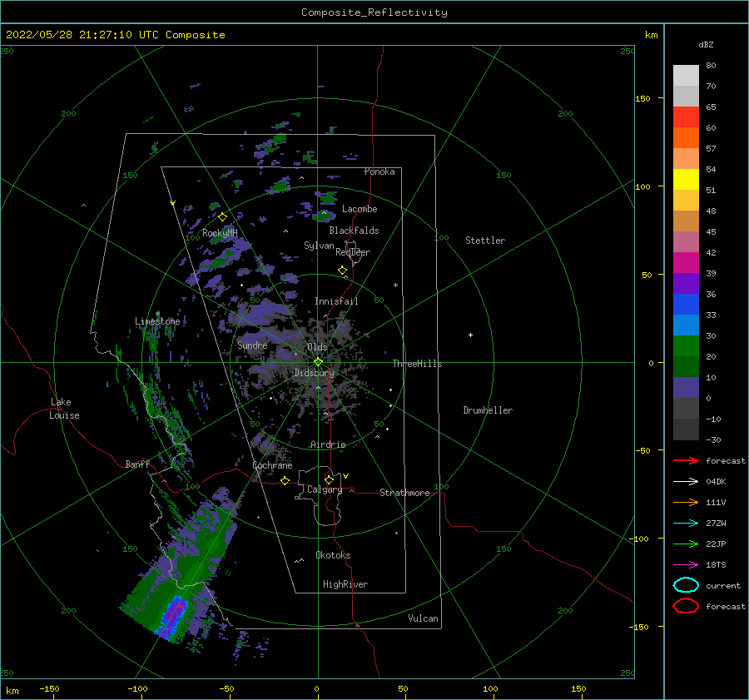This screenshot has height=700, width=749.
Task: Select the orange 60-57 dBZ swatch
Action: pos(686,137)
